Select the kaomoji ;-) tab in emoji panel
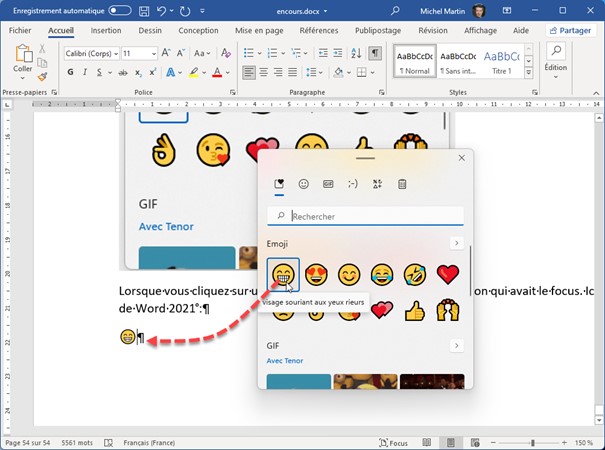605x450 pixels. pyautogui.click(x=352, y=184)
